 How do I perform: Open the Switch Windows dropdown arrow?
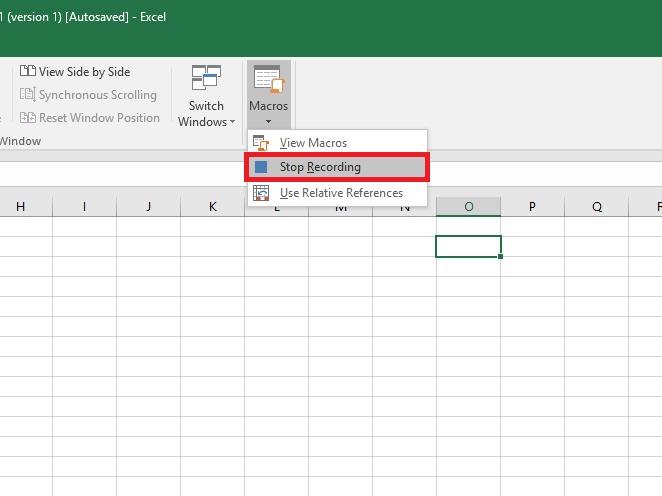click(x=232, y=122)
